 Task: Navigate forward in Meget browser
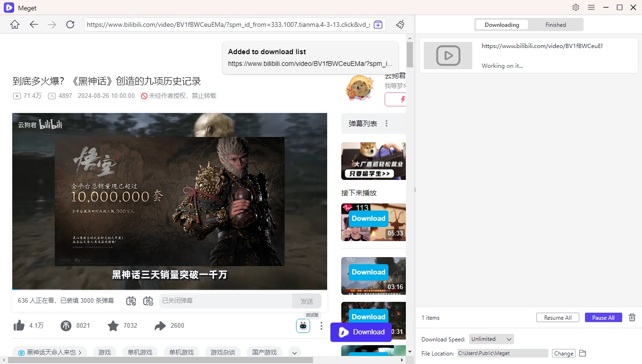pos(52,24)
